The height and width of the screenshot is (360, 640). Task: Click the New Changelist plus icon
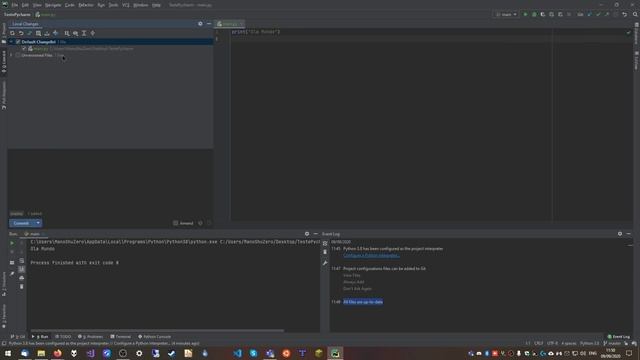(56, 33)
